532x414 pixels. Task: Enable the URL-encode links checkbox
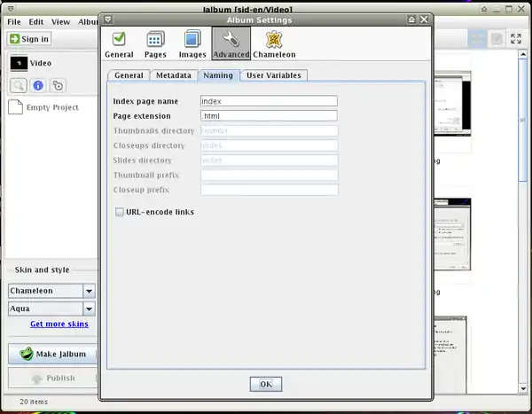[x=119, y=212]
